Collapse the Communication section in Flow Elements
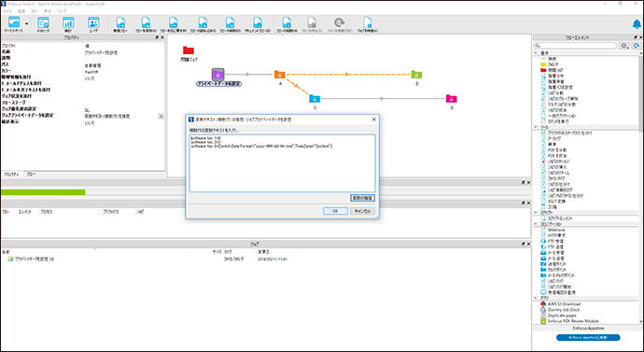 536,224
